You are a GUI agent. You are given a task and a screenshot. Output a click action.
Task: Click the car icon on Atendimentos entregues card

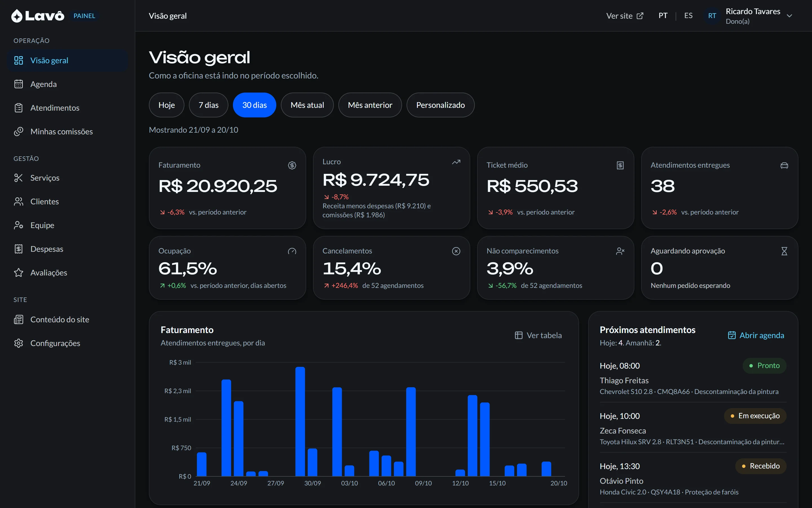(784, 165)
